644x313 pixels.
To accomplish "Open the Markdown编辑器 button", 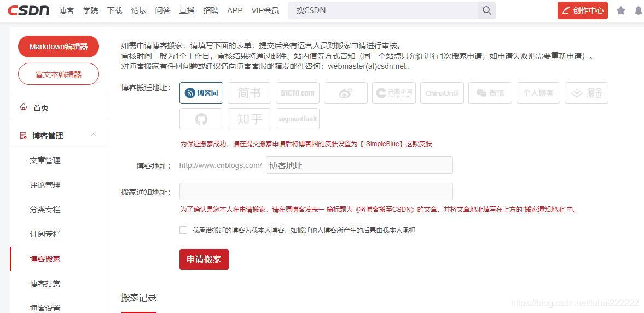I will (59, 47).
